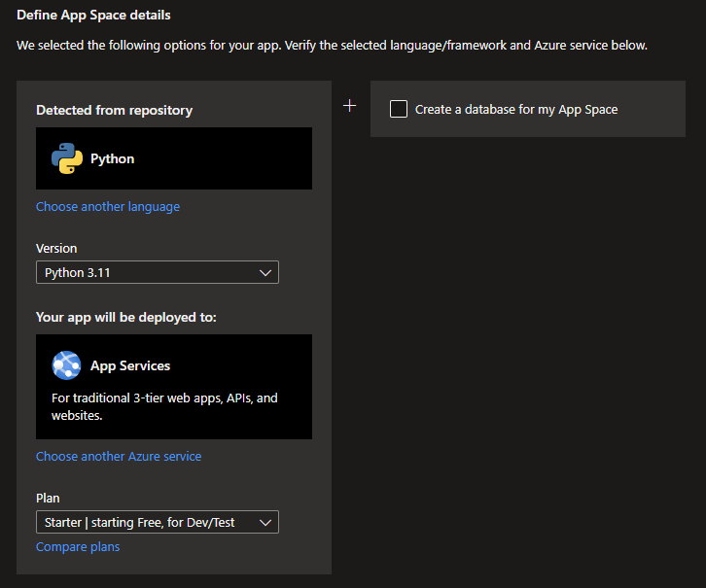Click the App Services description text

(164, 406)
